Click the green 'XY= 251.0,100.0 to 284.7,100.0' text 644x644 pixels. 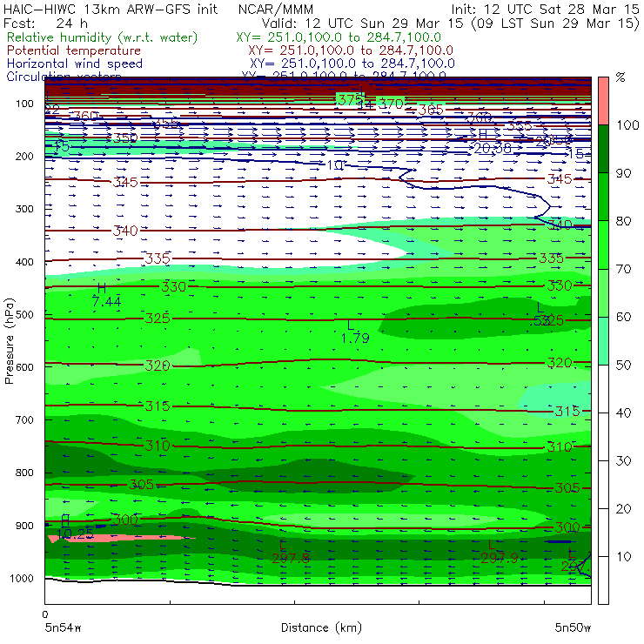pos(339,37)
